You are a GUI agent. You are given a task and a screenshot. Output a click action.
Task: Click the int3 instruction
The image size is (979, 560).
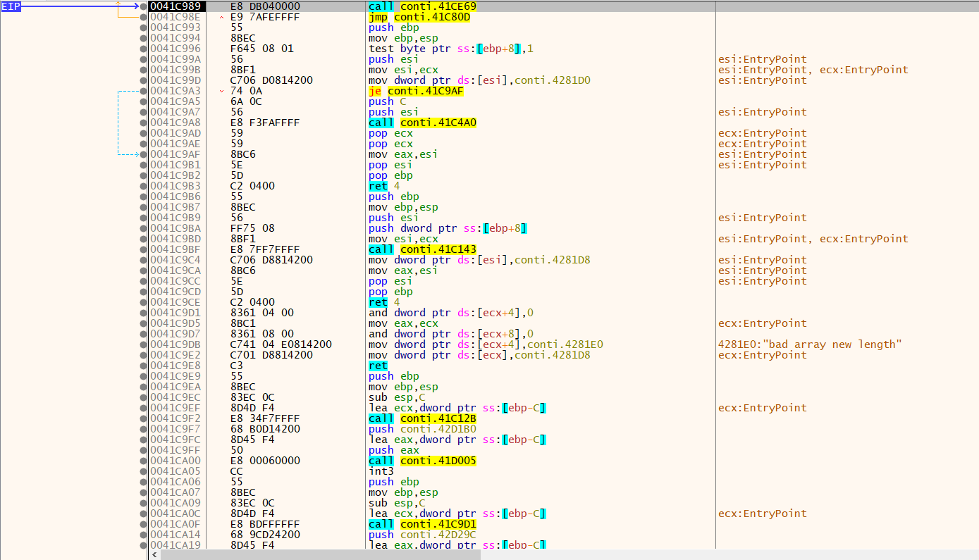tap(381, 471)
